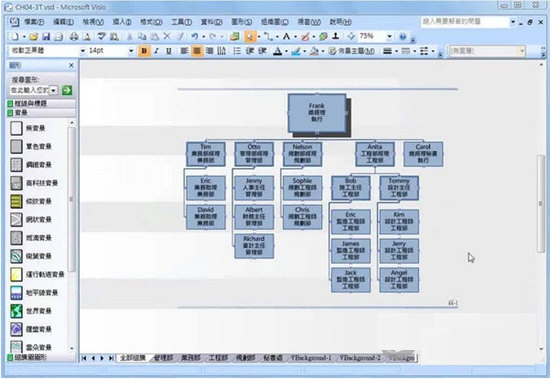Toggle Bold formatting off
Viewport: 550px width, 379px height.
[x=144, y=51]
